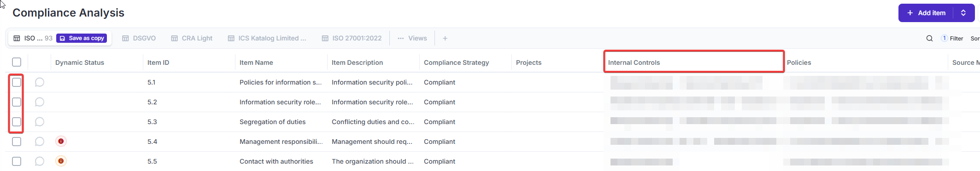Open comment bubble for item 5.2

click(40, 102)
